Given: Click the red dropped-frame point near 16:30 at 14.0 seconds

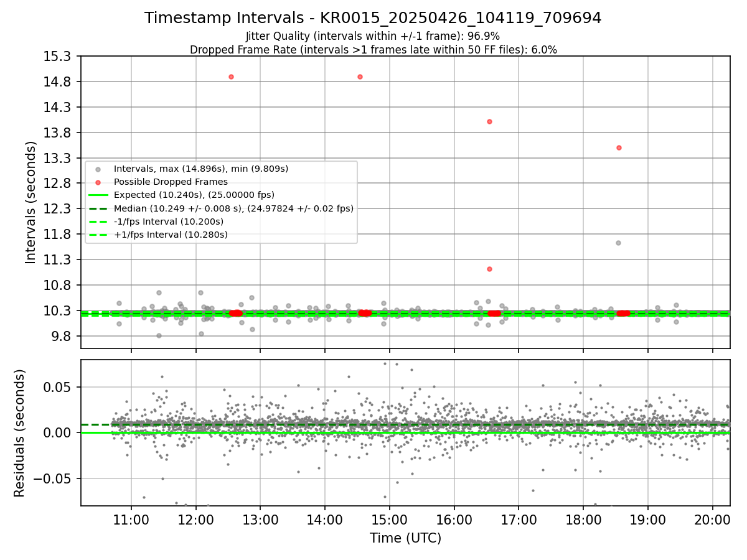Looking at the screenshot, I should (x=489, y=121).
